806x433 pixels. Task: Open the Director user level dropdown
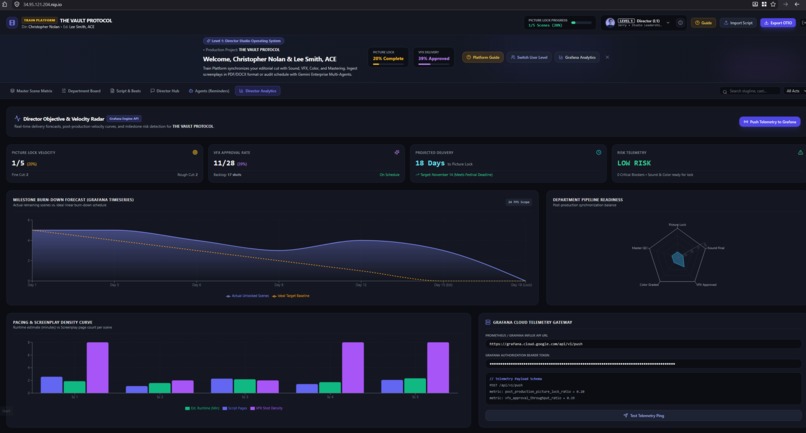pyautogui.click(x=637, y=23)
